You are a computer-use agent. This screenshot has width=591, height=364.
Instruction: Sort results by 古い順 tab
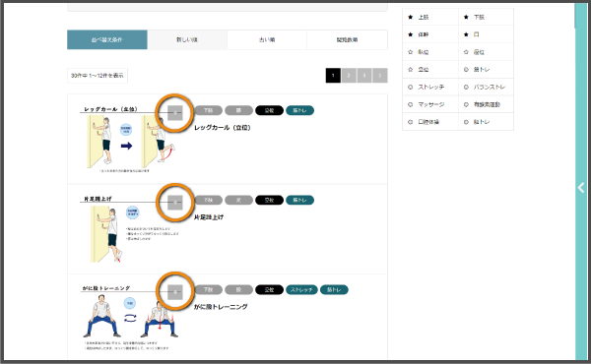click(267, 39)
